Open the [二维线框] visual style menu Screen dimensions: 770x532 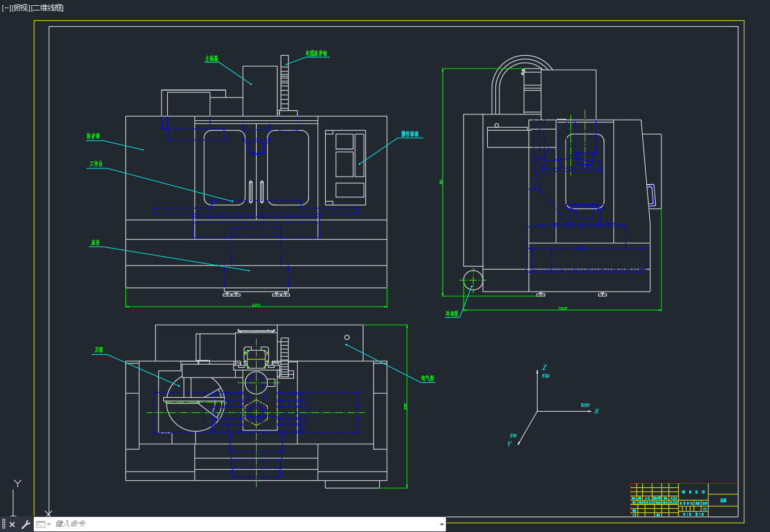click(x=47, y=8)
